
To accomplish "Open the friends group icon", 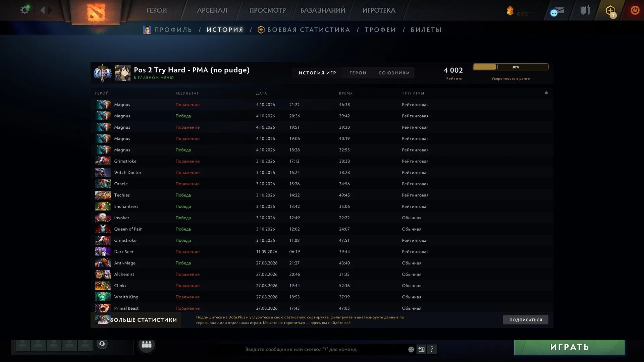I will point(147,345).
